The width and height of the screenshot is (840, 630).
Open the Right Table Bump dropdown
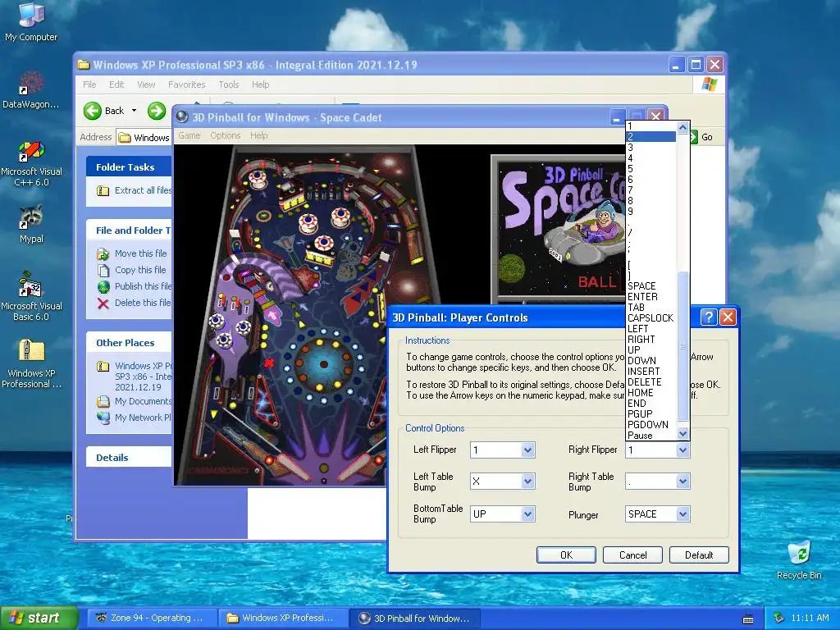click(682, 482)
